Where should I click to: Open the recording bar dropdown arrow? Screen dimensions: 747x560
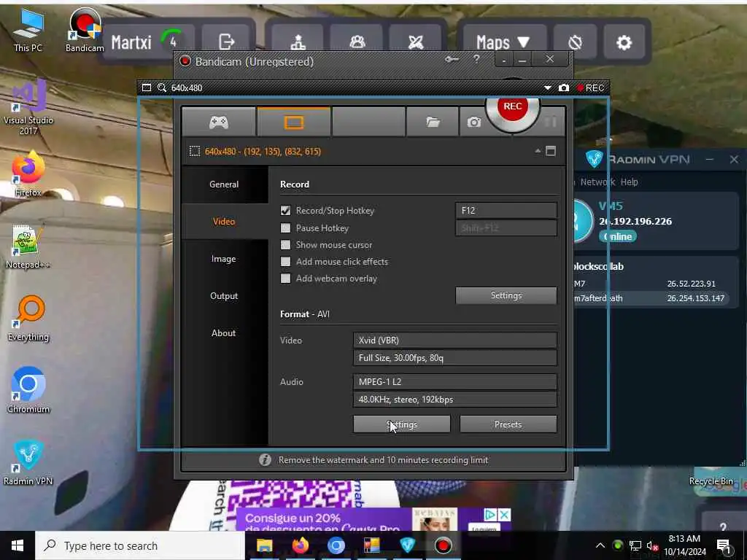point(547,87)
